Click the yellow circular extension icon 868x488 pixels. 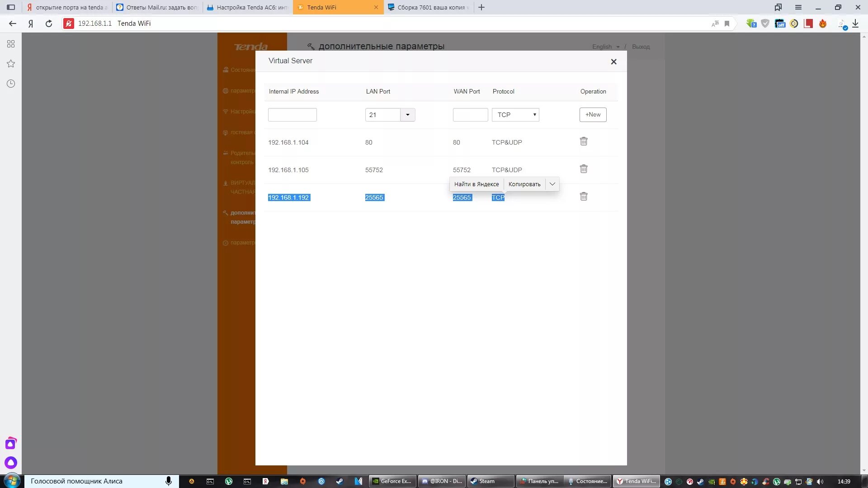(794, 23)
